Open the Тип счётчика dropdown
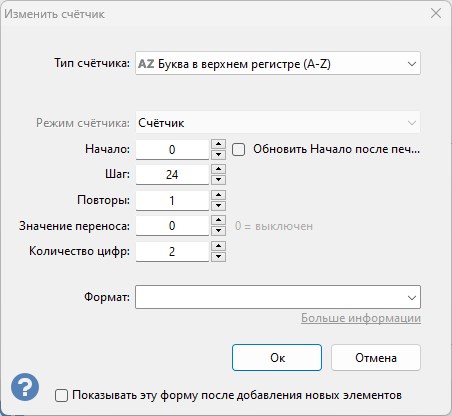 click(278, 63)
